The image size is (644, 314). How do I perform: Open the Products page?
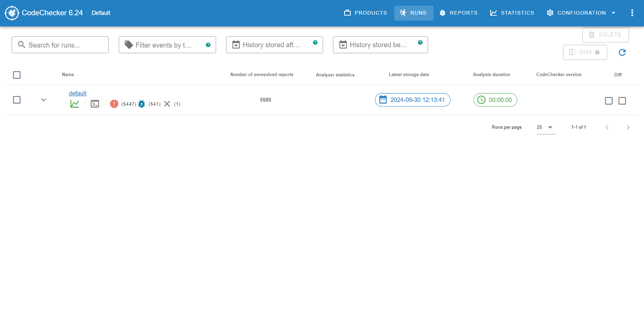point(365,13)
